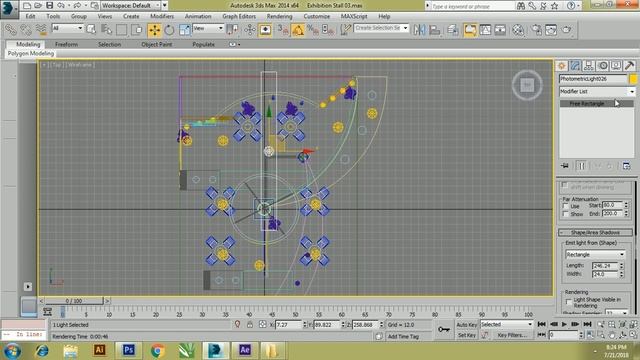Open Emit light from shape Rectangle dropdown
This screenshot has height=360, width=640.
[595, 254]
